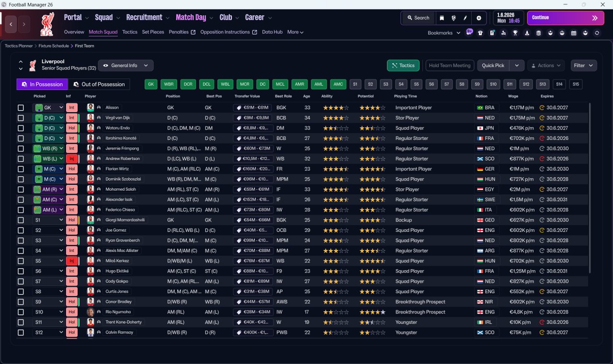Screen dimensions: 613x364
Task: Open the Actions dropdown
Action: click(545, 66)
